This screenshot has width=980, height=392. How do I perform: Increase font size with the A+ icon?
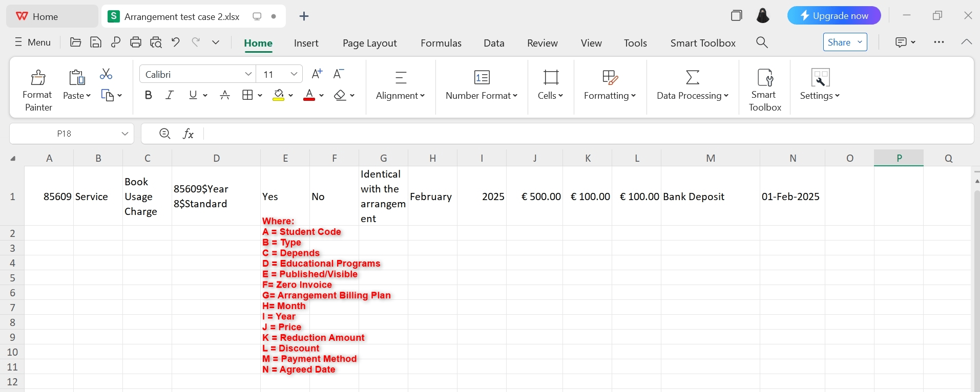click(x=317, y=74)
